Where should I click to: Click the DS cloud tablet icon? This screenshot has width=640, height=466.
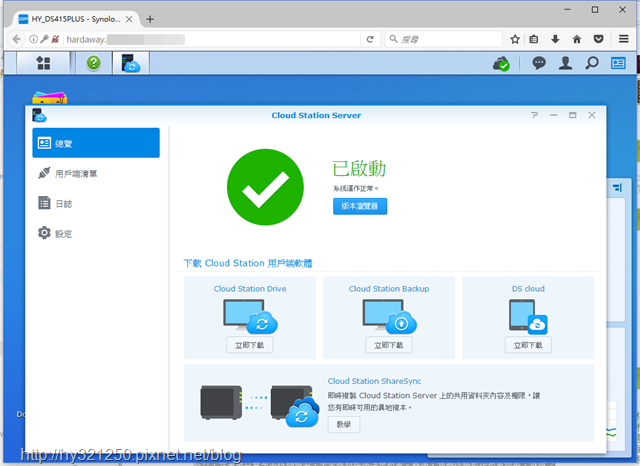(x=528, y=317)
